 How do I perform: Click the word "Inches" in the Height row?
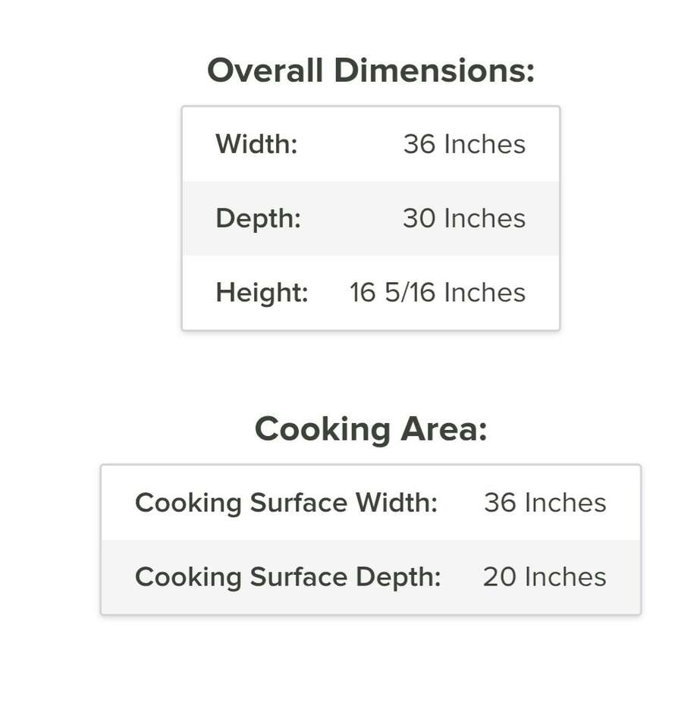(485, 293)
